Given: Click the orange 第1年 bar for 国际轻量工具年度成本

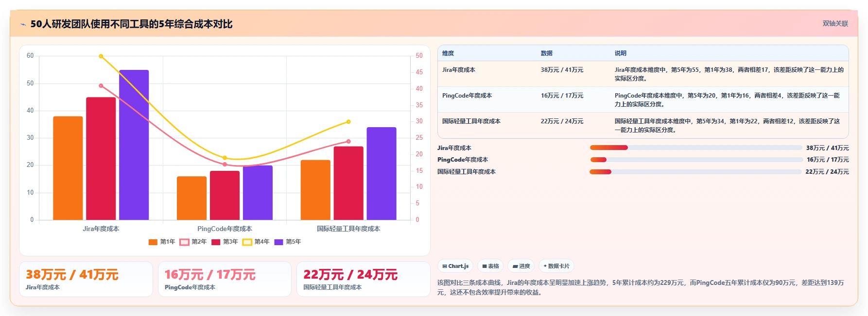Looking at the screenshot, I should 315,190.
